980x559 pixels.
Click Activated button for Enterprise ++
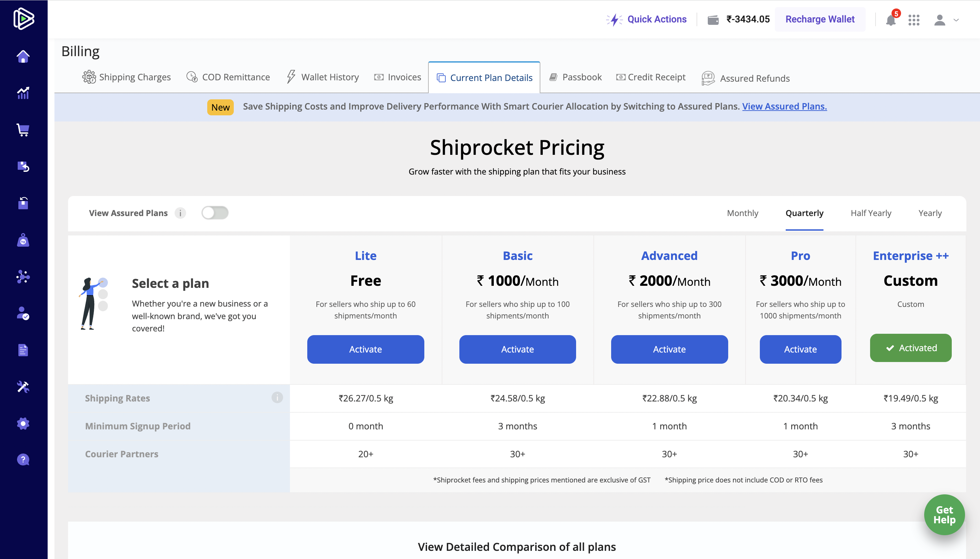[911, 348]
